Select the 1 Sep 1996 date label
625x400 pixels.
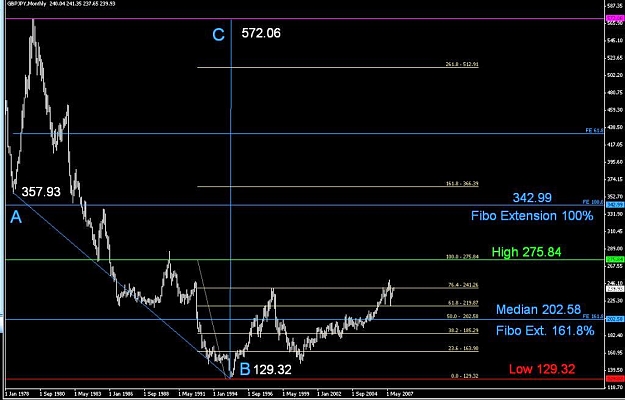click(258, 394)
